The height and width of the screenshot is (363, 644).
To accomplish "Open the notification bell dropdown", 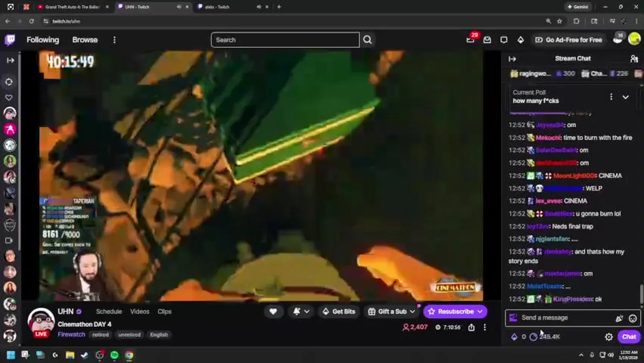I will pyautogui.click(x=301, y=312).
